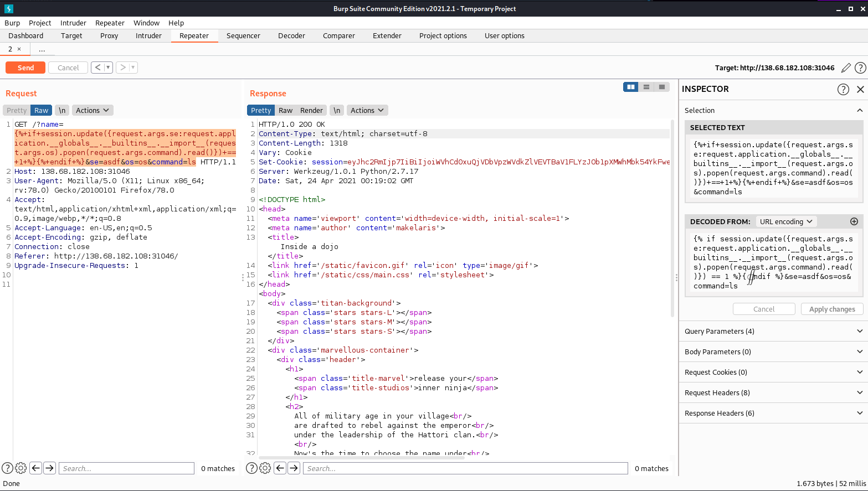Expand Request Headers (8) section

(774, 392)
